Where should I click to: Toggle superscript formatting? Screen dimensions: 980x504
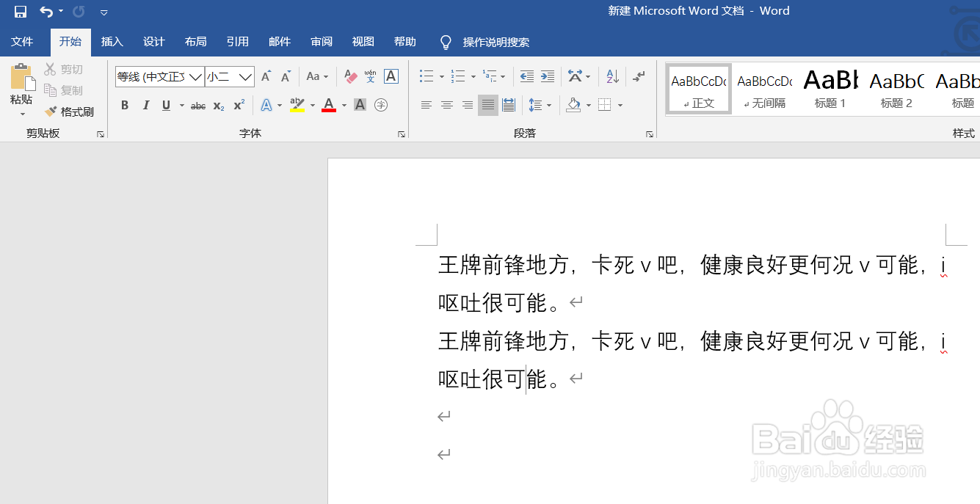(239, 106)
